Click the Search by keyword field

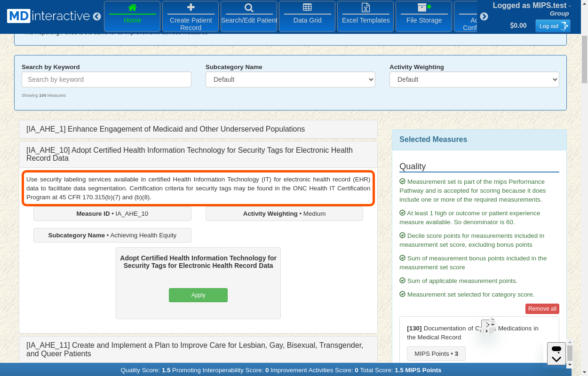[106, 79]
